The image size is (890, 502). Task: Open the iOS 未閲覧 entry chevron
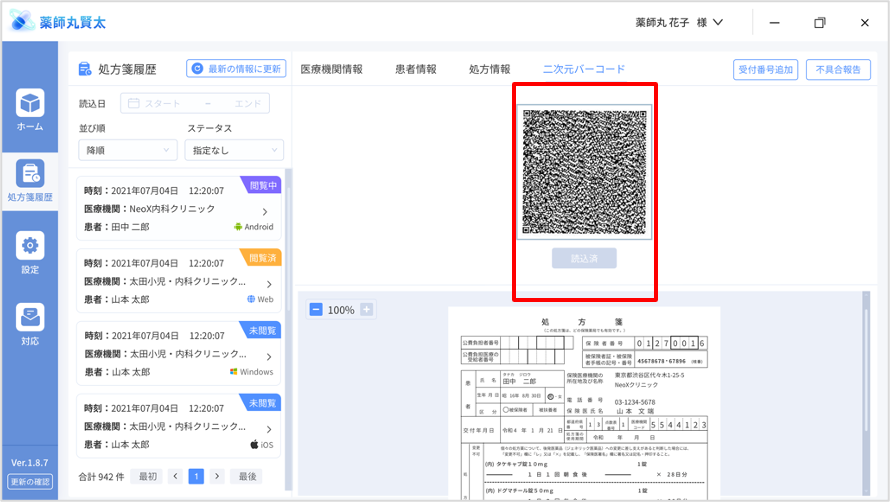(x=269, y=429)
